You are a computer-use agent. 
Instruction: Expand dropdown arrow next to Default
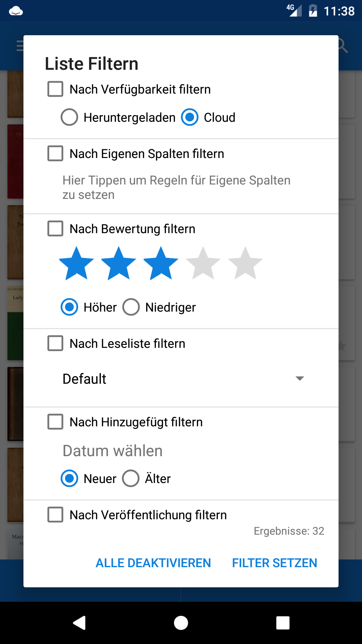(x=300, y=379)
